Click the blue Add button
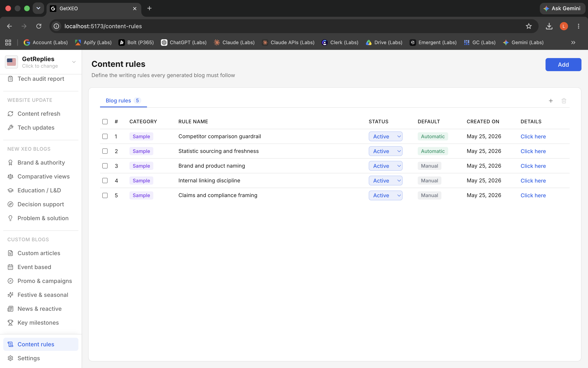The image size is (588, 368). [563, 64]
